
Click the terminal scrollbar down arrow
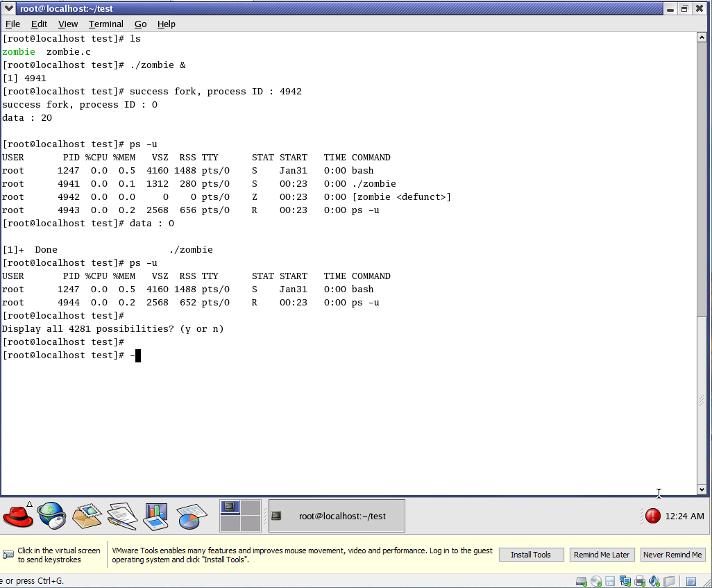tap(701, 489)
